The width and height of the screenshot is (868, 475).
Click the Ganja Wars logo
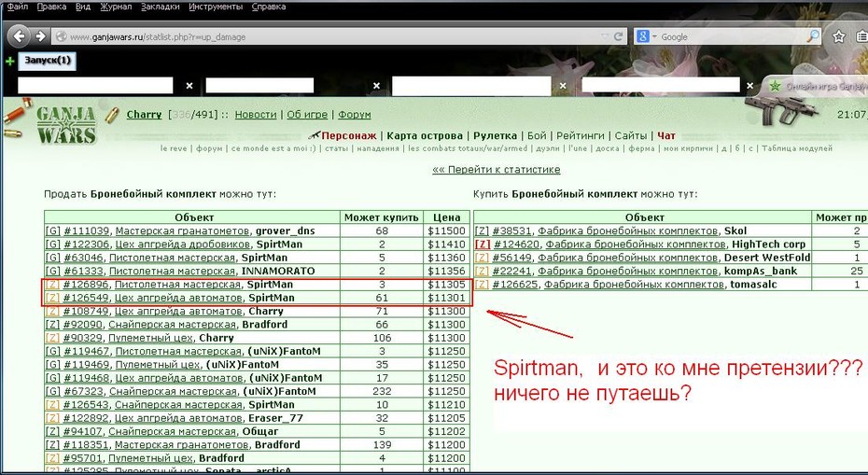pos(66,124)
